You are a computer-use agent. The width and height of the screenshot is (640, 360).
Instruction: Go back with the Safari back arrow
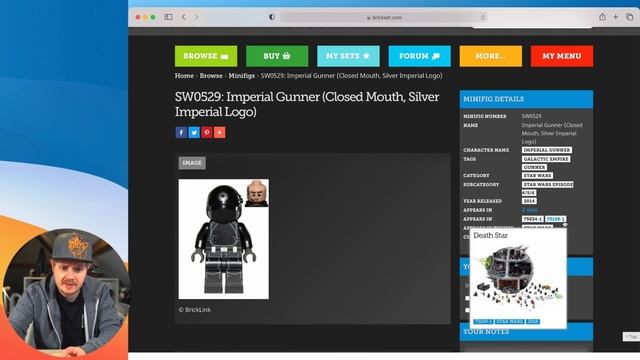[x=184, y=17]
